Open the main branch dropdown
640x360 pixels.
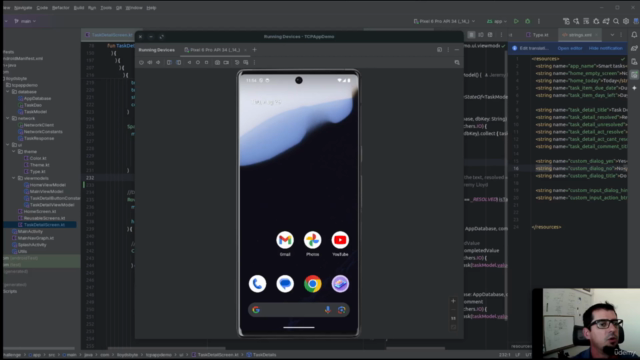[25, 21]
